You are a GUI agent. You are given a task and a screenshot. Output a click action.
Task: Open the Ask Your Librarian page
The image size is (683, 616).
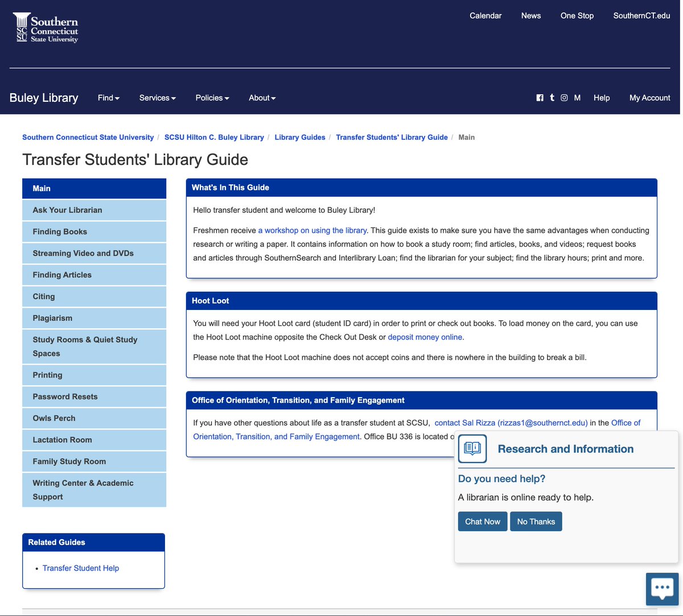pyautogui.click(x=94, y=210)
